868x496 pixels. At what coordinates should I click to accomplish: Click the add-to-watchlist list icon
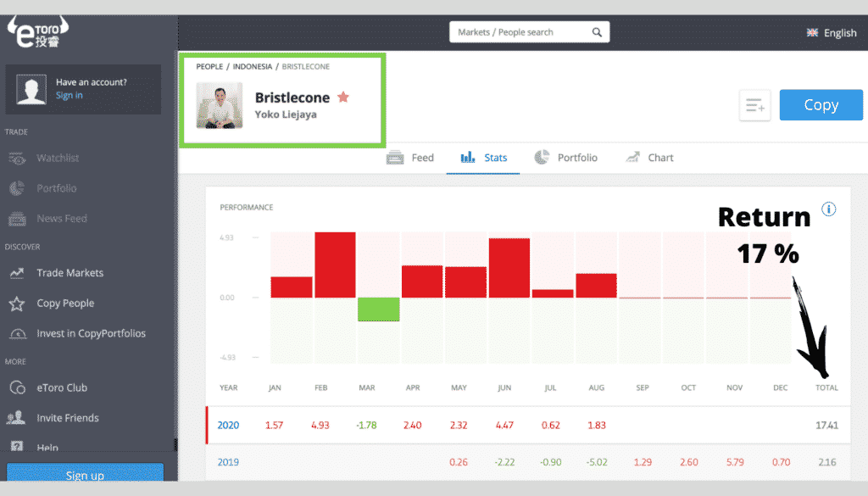coord(754,105)
